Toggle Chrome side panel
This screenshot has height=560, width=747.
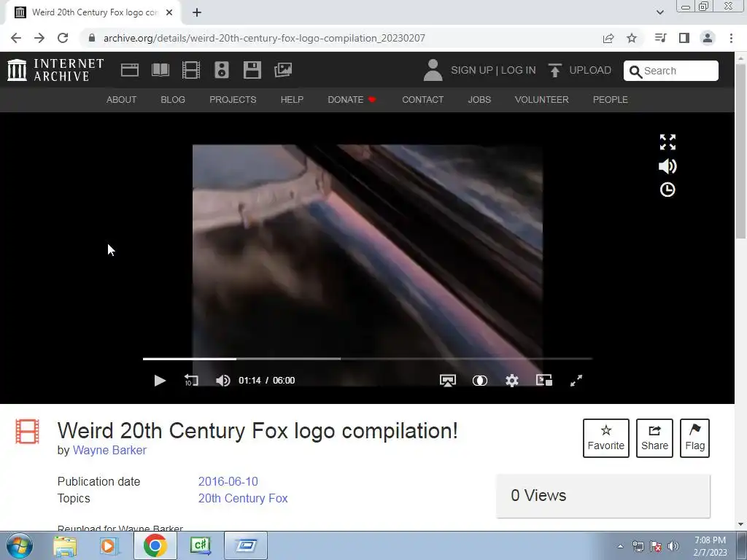click(684, 38)
